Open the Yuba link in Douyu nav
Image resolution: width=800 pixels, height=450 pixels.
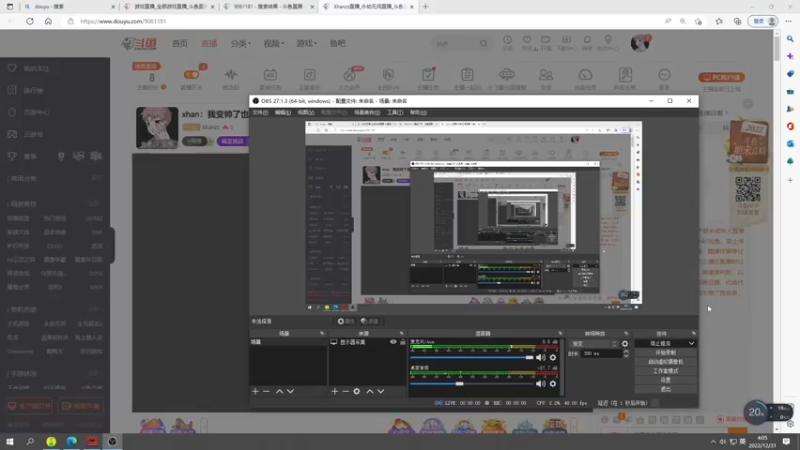(337, 43)
